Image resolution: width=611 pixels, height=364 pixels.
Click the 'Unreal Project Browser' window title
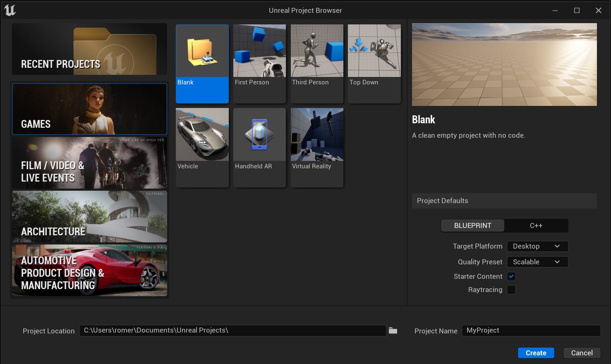(305, 10)
